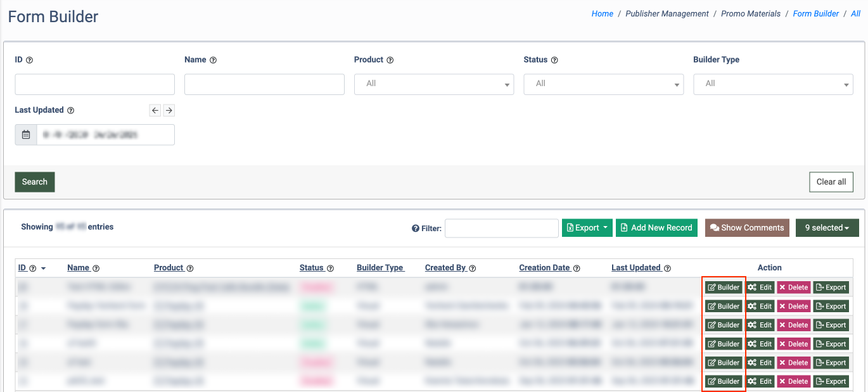Viewport: 868px width, 392px height.
Task: Click help icon beside Last Updated filter label
Action: click(70, 110)
